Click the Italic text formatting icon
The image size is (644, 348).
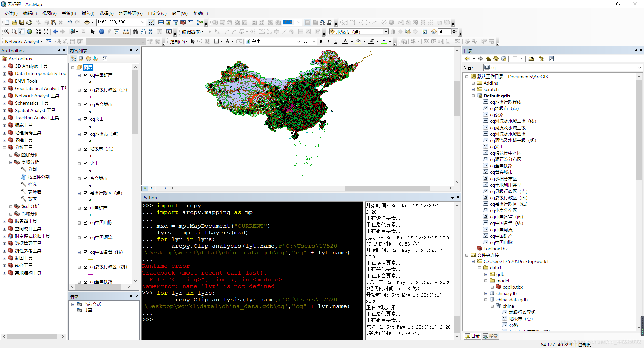point(328,41)
